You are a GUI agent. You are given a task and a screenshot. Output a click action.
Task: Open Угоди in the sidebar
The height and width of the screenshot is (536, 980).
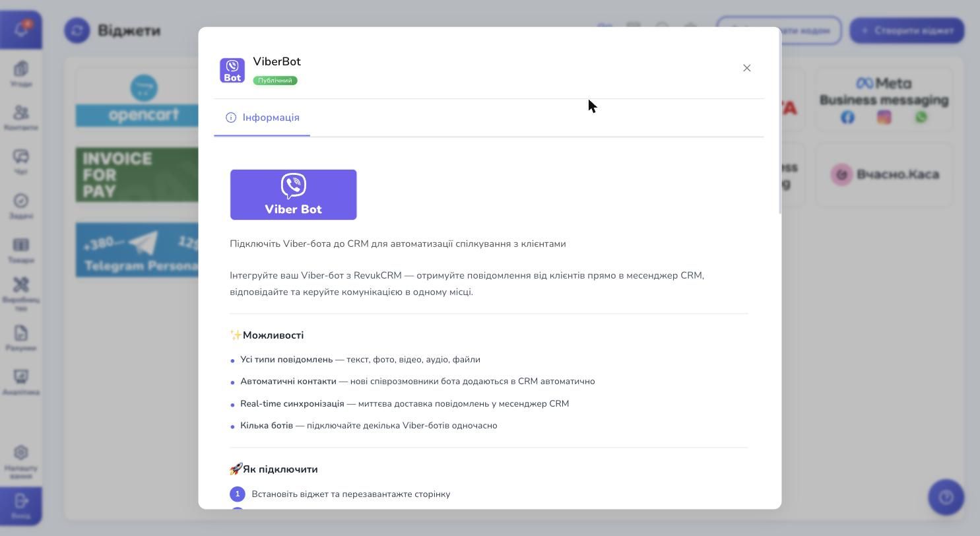[x=21, y=74]
